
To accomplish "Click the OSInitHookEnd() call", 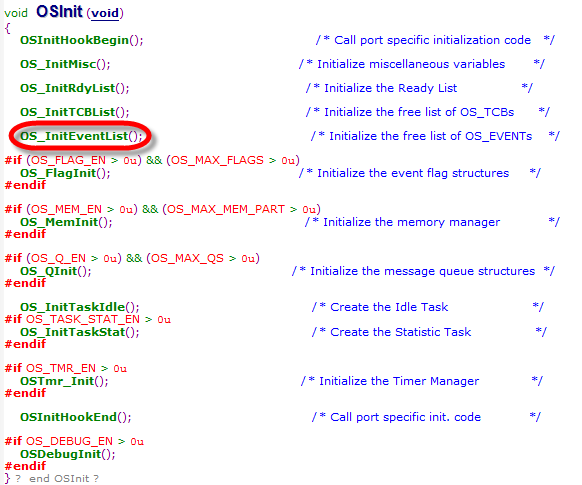I will [76, 417].
